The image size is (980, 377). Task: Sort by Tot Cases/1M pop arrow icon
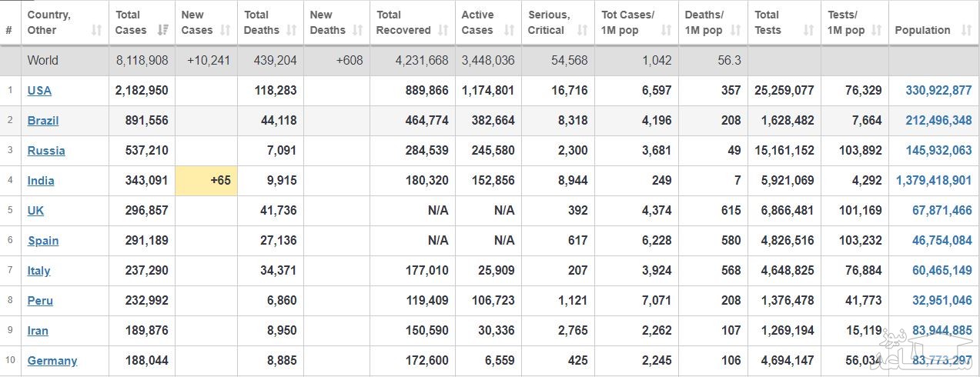coord(667,31)
